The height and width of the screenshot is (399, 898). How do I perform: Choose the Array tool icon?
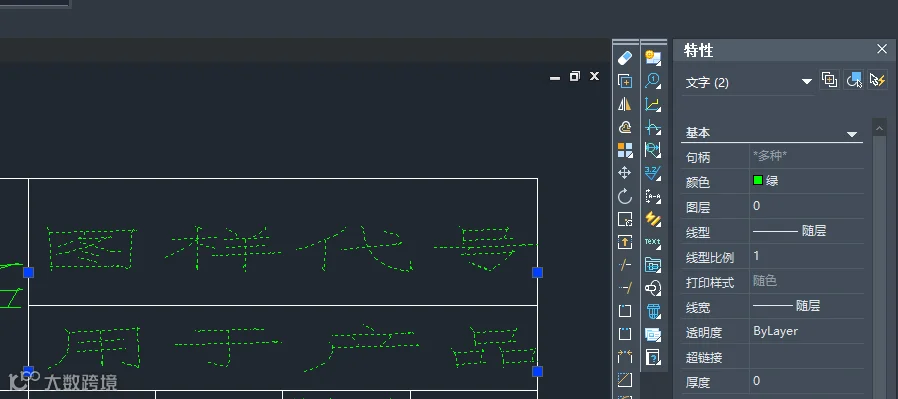(625, 151)
